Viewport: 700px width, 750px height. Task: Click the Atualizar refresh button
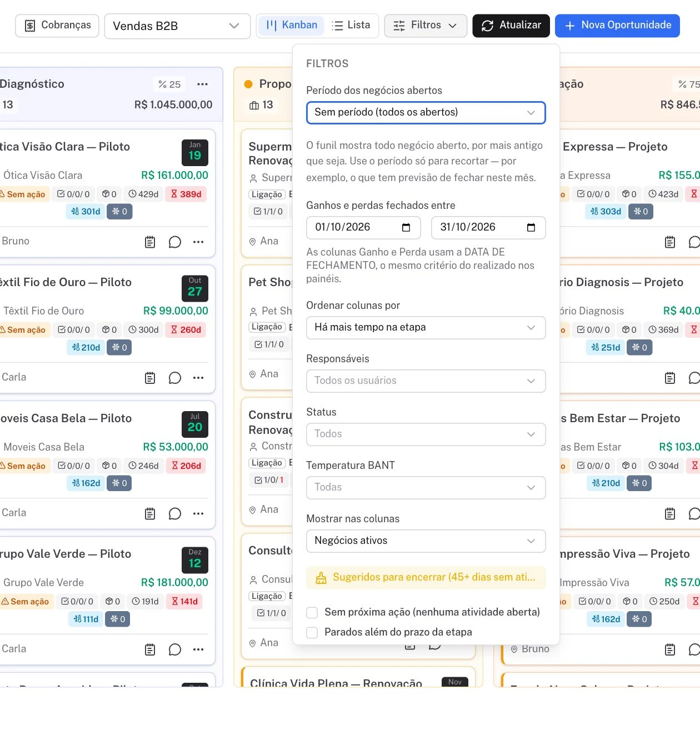click(511, 26)
